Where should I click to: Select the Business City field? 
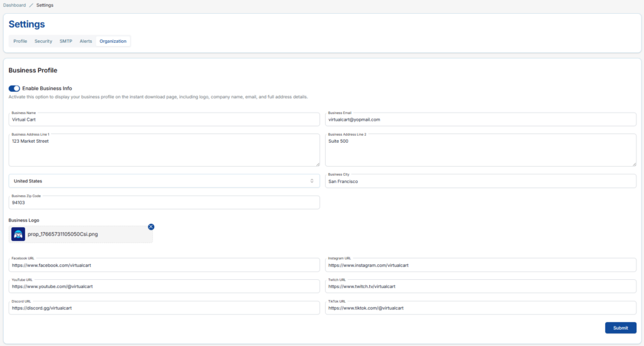pos(480,181)
